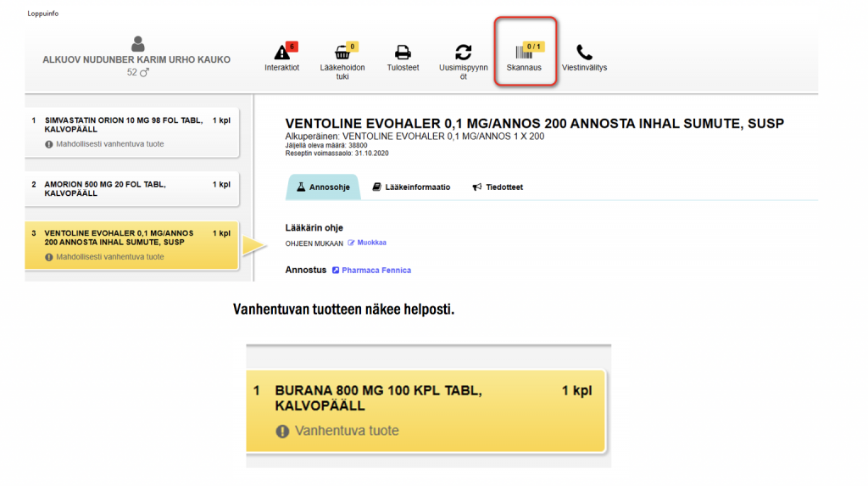Click warning icon on Burana card
The width and height of the screenshot is (868, 486).
tap(282, 431)
